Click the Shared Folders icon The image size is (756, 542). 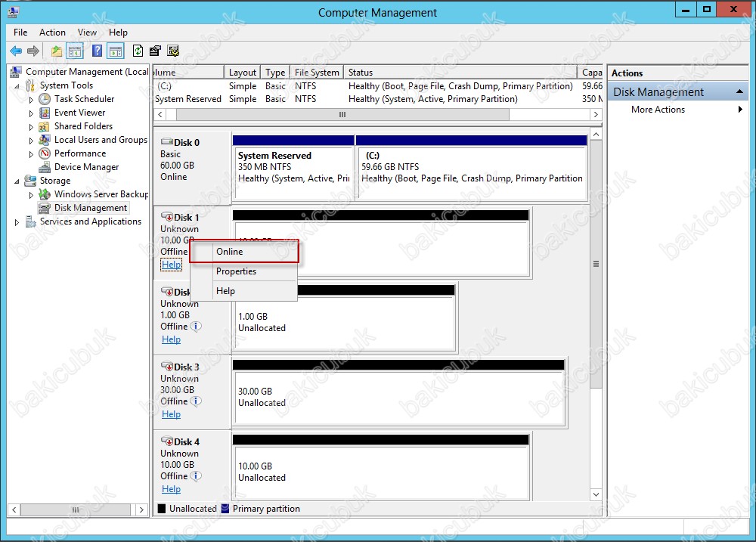(45, 126)
